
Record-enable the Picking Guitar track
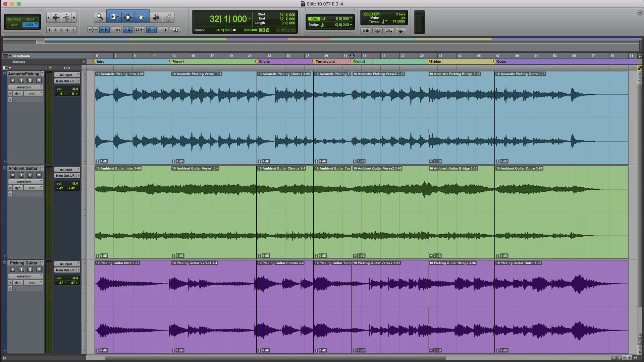click(x=13, y=269)
